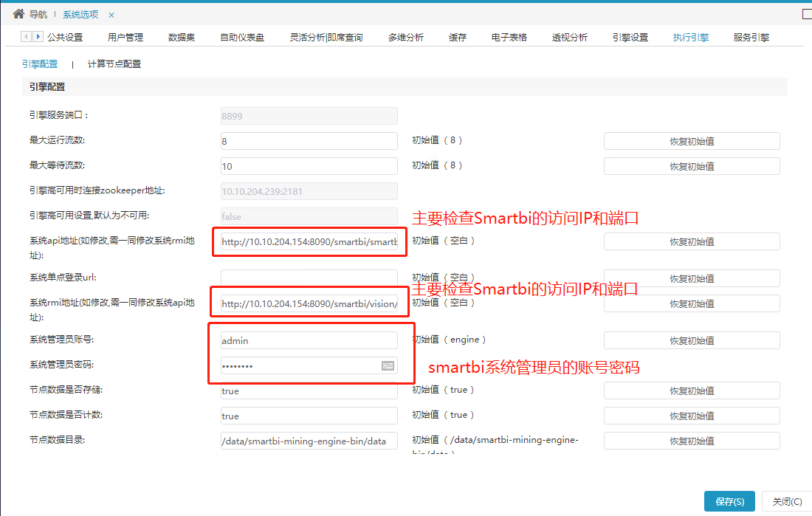Select the 灵活分析|即席查询 tab
Screen dimensions: 812x516
326,38
